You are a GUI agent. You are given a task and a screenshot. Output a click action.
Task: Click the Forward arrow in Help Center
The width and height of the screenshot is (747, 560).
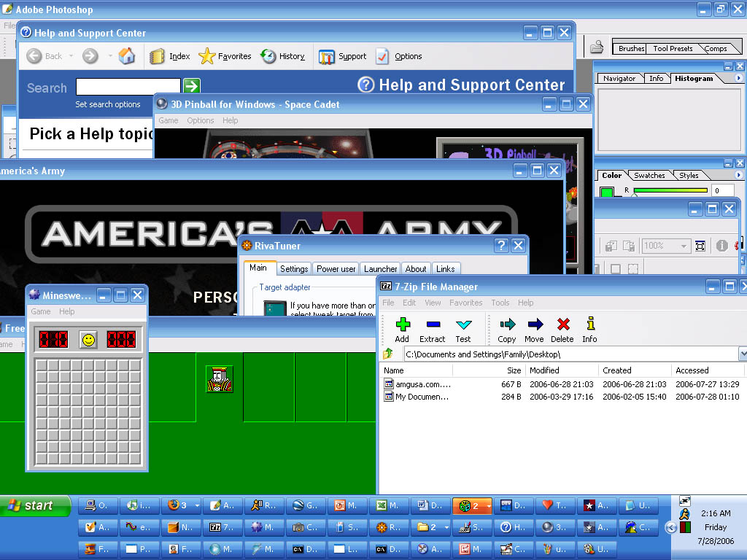pos(90,56)
